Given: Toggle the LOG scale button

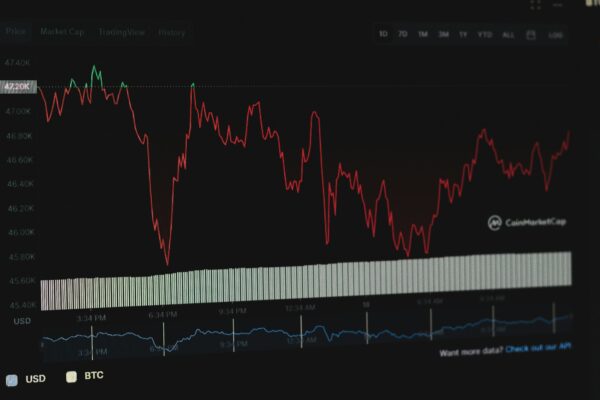Looking at the screenshot, I should [555, 35].
